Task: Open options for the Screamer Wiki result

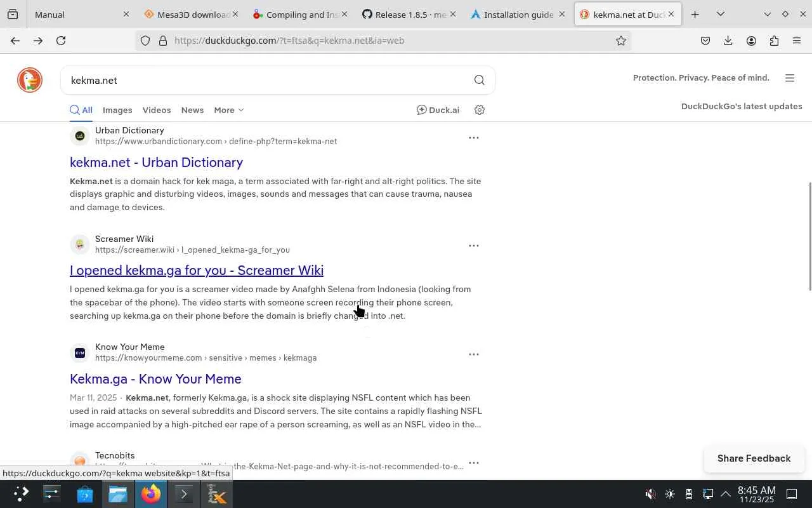Action: [x=474, y=246]
